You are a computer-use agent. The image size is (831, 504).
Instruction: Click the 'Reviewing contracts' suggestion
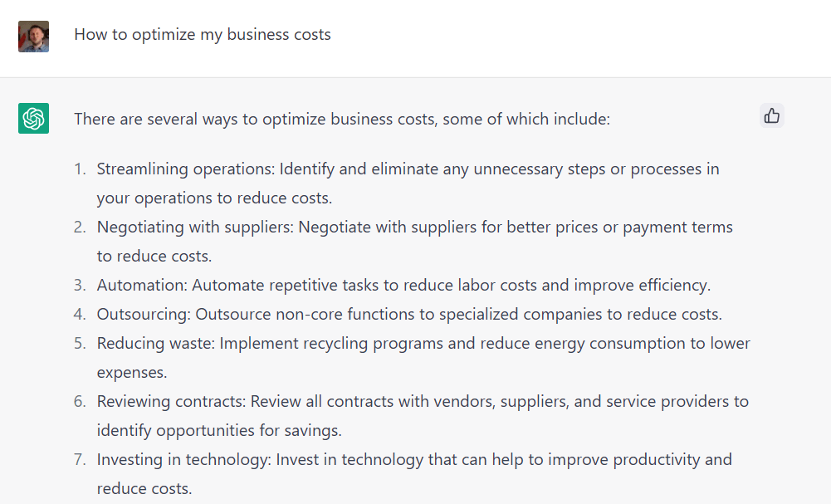coord(423,401)
